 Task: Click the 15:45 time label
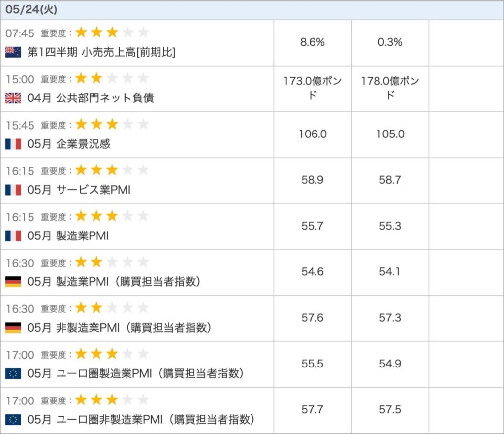(20, 125)
